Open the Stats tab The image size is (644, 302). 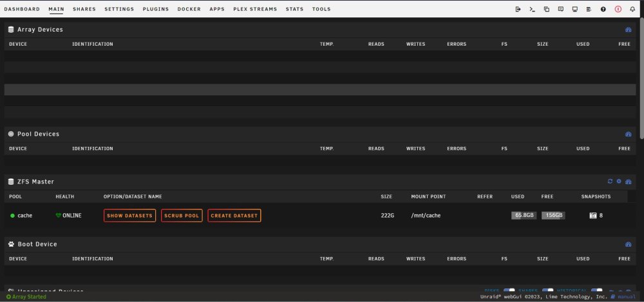pos(294,9)
